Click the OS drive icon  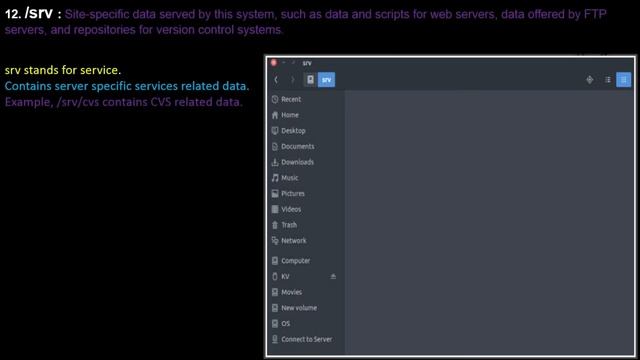(275, 323)
